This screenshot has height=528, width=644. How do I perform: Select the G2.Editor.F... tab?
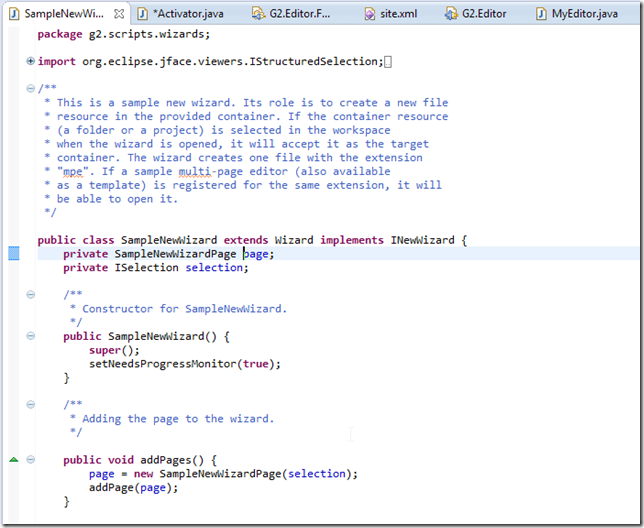[302, 14]
